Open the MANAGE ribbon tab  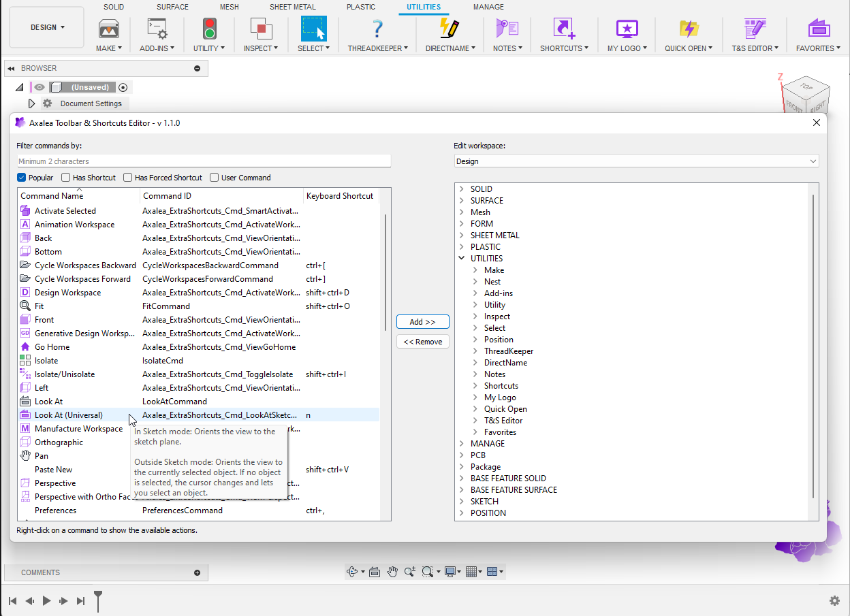tap(488, 7)
